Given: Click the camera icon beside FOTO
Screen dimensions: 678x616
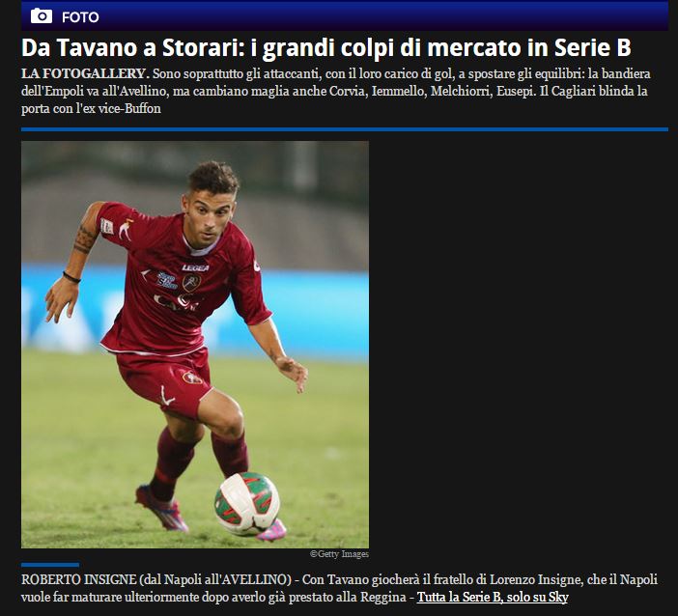Looking at the screenshot, I should pos(42,16).
